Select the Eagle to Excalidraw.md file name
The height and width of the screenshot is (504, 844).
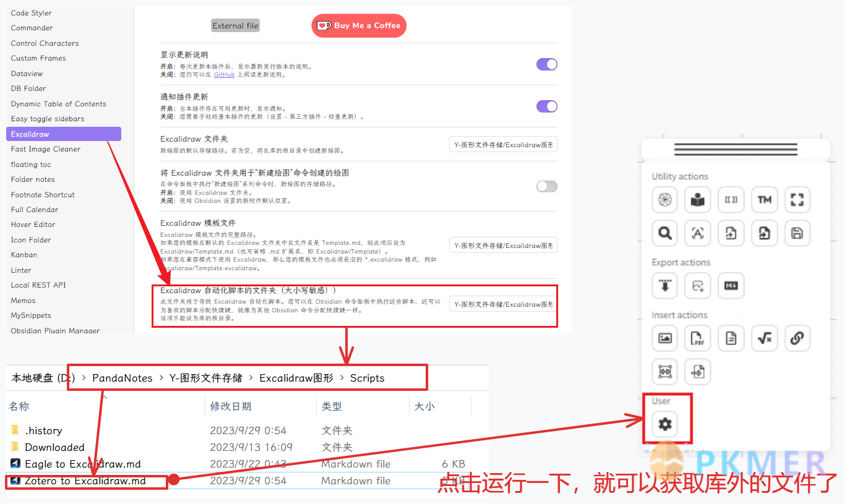(83, 464)
